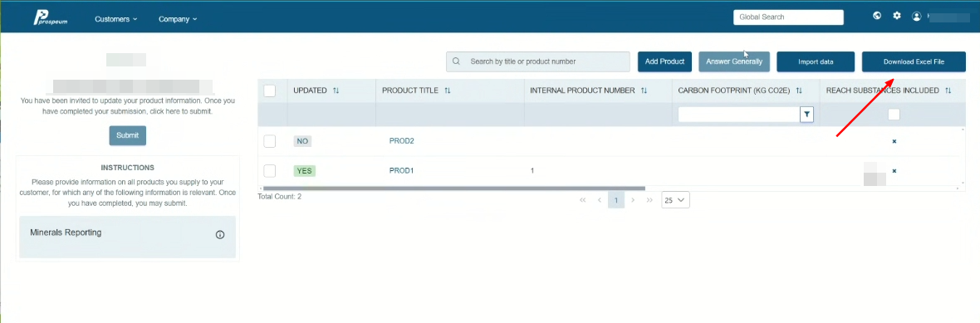Click the Prospeum logo
This screenshot has height=323, width=980.
51,18
